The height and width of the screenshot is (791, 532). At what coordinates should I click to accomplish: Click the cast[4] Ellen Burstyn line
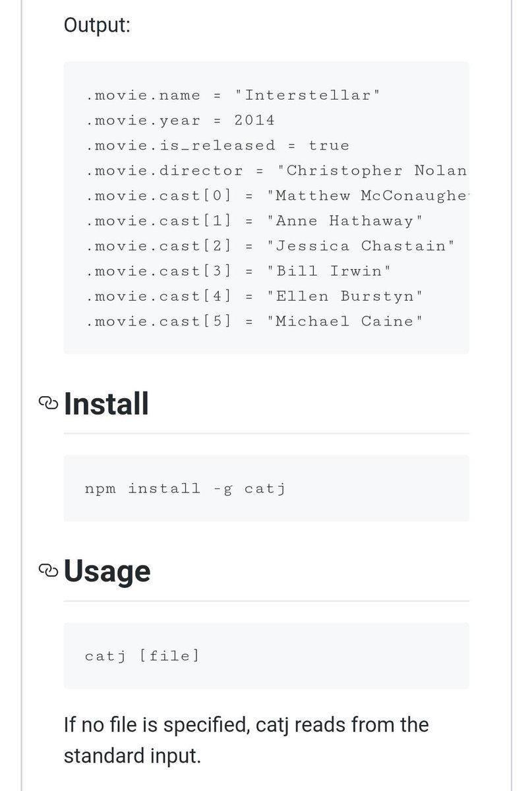tap(254, 296)
